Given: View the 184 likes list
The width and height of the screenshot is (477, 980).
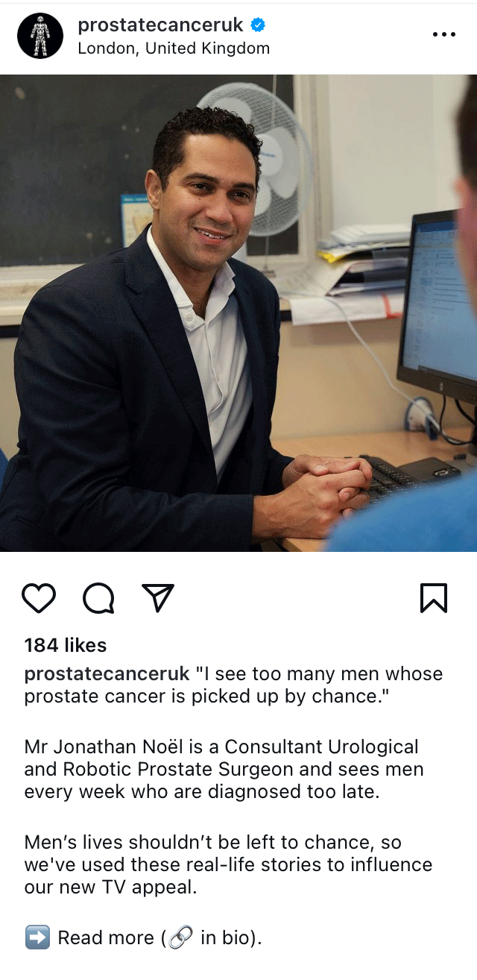Looking at the screenshot, I should tap(66, 645).
